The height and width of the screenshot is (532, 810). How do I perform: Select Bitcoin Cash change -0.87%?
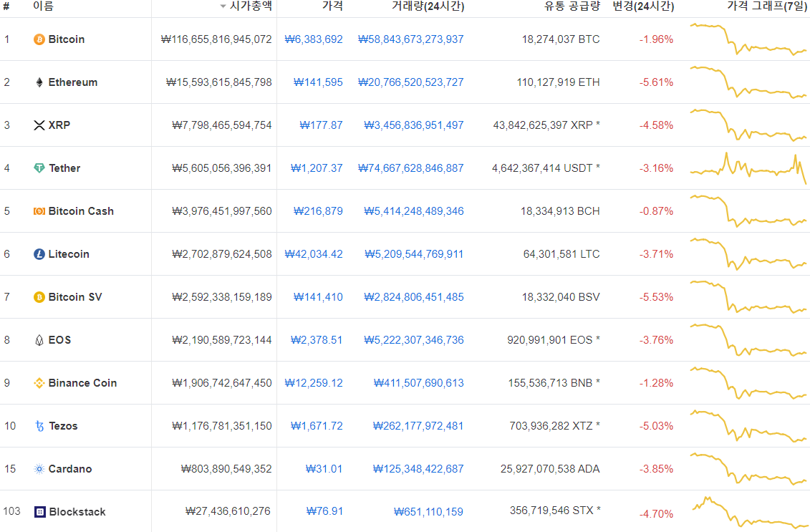point(656,211)
